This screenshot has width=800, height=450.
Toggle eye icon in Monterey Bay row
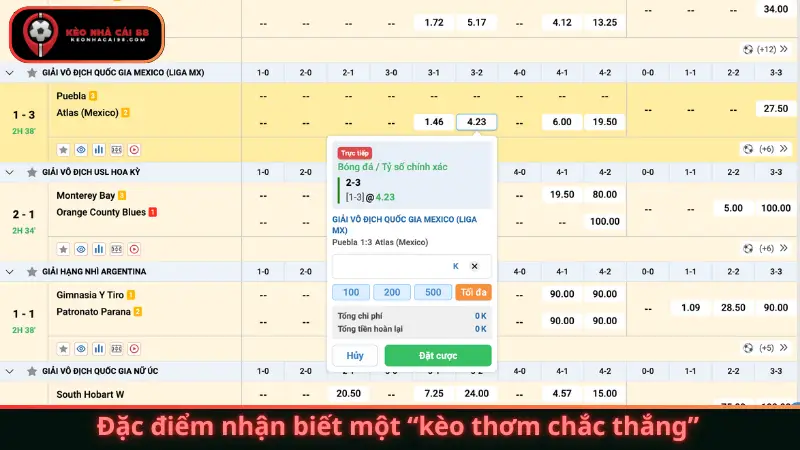pos(81,249)
